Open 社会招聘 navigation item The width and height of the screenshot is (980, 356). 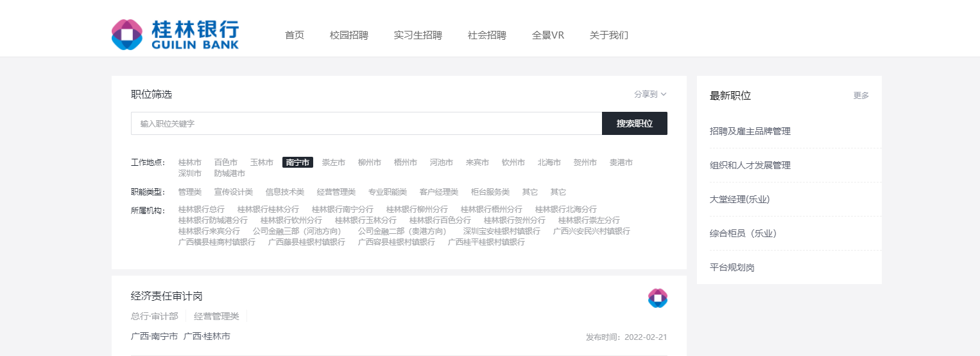click(x=487, y=35)
